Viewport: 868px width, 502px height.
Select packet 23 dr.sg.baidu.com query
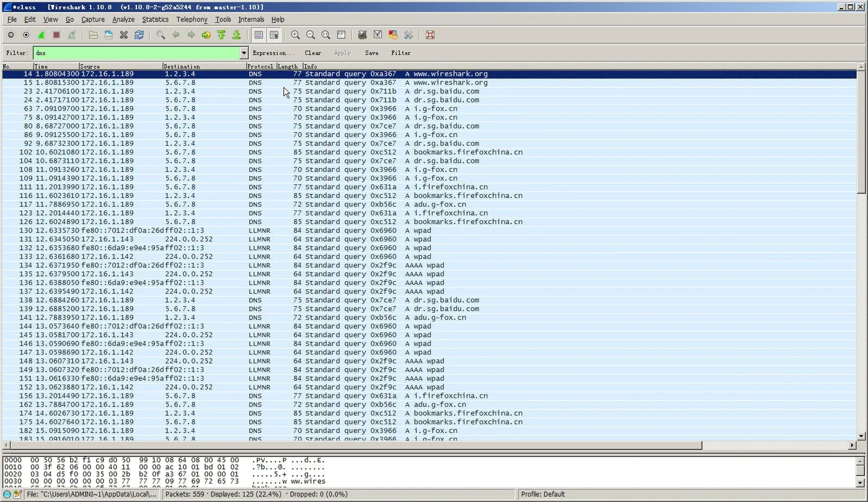click(x=429, y=91)
